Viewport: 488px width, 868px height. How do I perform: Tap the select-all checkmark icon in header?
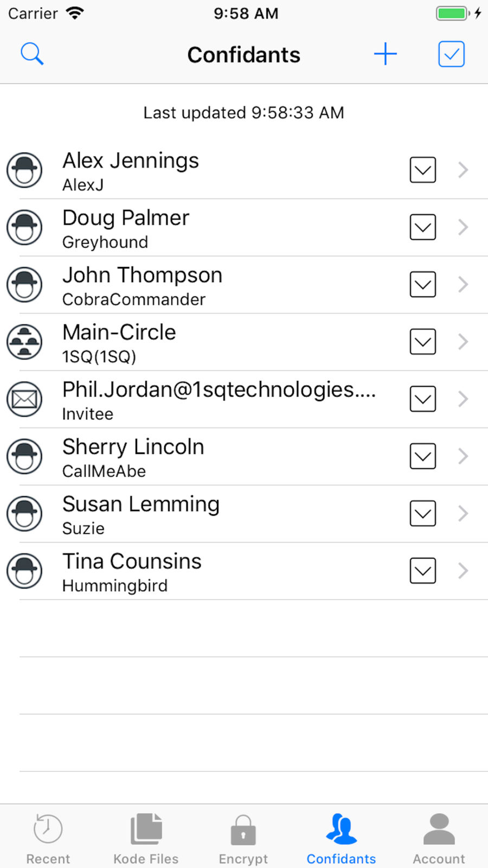click(451, 54)
